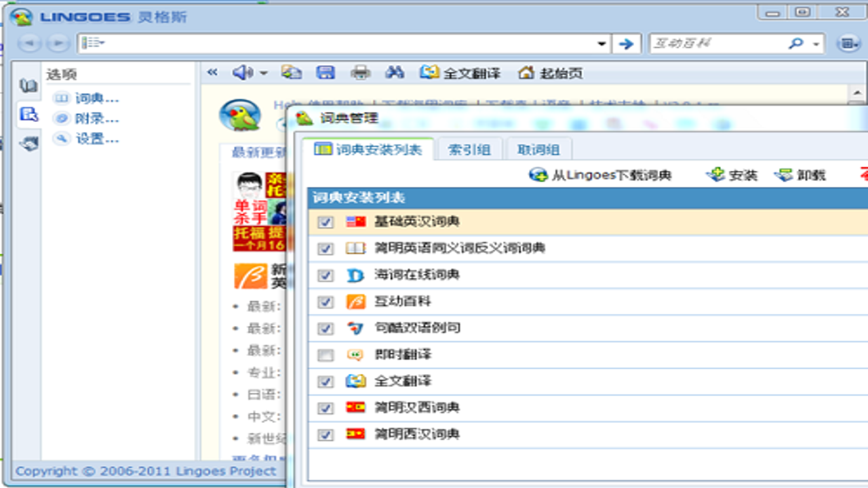Open 词典... in the options tree
Screen dimensions: 868x488
pyautogui.click(x=87, y=98)
